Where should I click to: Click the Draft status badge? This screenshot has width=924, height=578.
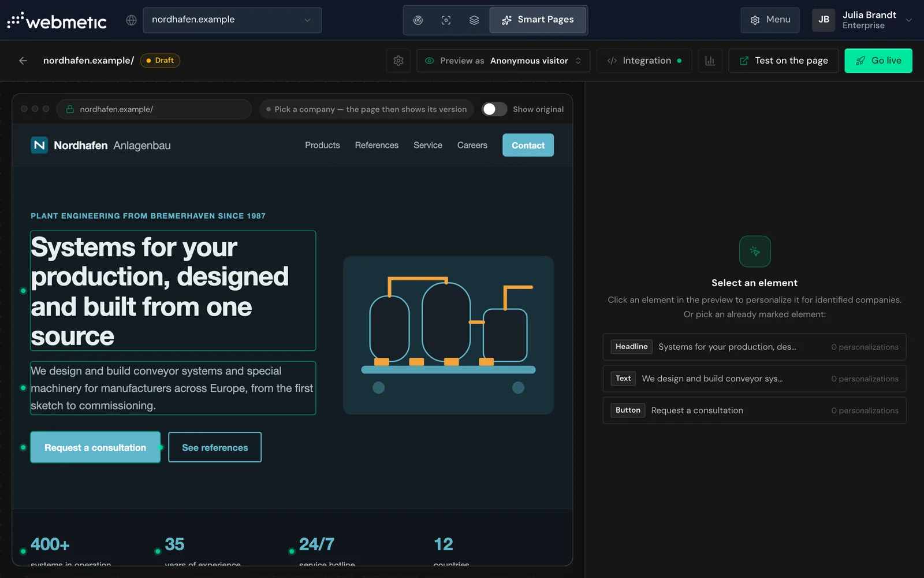160,61
